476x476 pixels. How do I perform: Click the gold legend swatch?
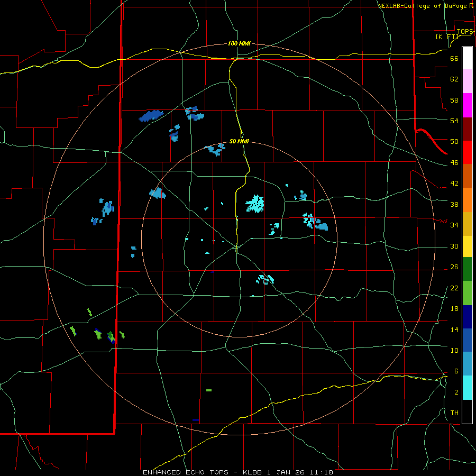click(467, 224)
